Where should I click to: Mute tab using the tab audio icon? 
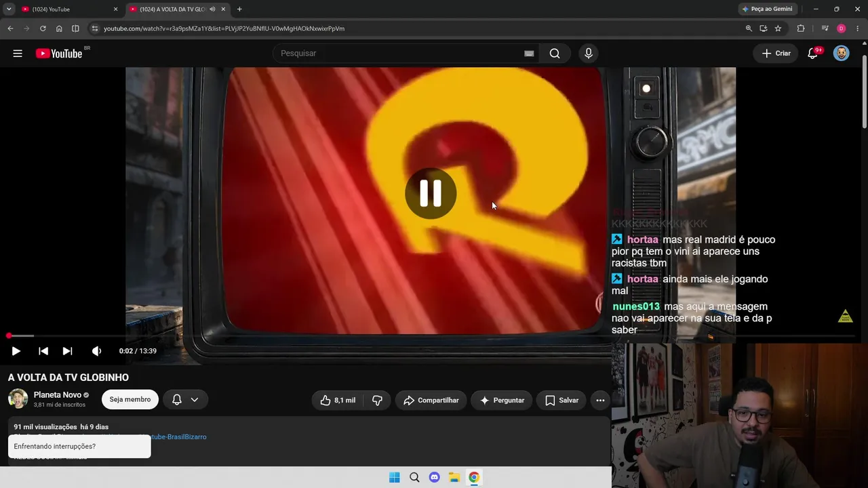coord(212,9)
